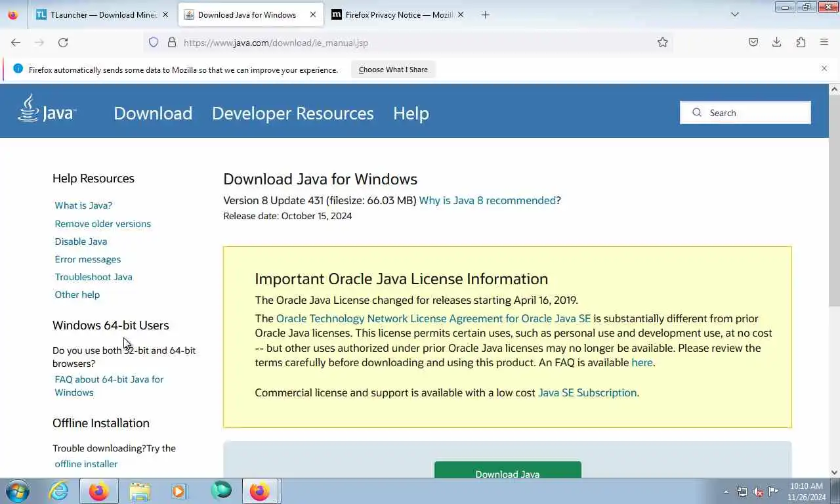Open the Firefox hamburger menu
This screenshot has width=840, height=504.
[x=824, y=43]
